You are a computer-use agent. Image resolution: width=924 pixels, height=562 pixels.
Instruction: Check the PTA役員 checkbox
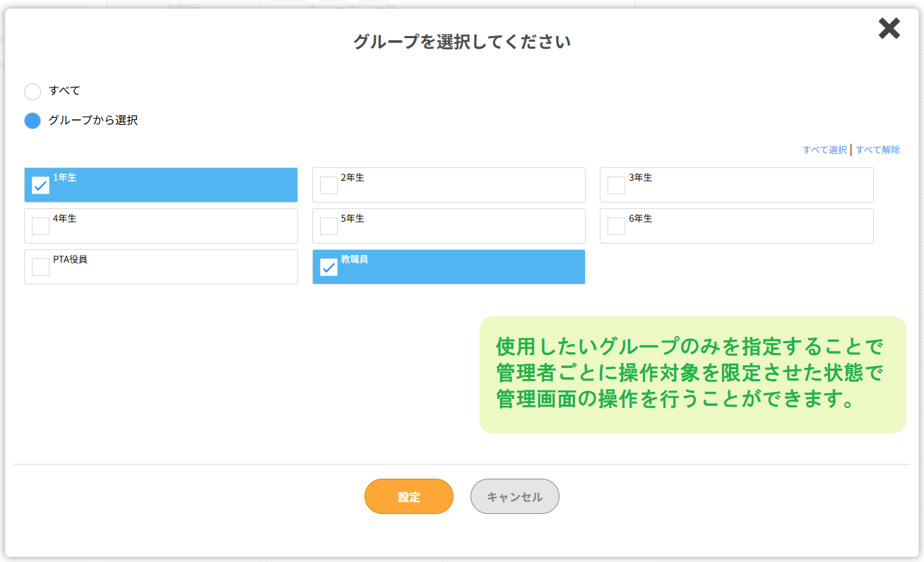(x=41, y=268)
